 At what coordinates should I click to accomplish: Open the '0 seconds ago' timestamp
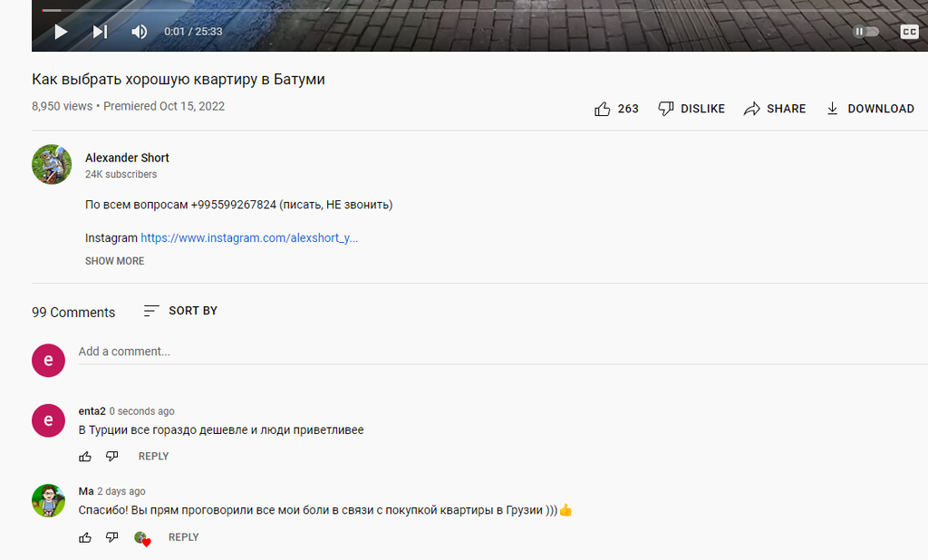coord(142,410)
